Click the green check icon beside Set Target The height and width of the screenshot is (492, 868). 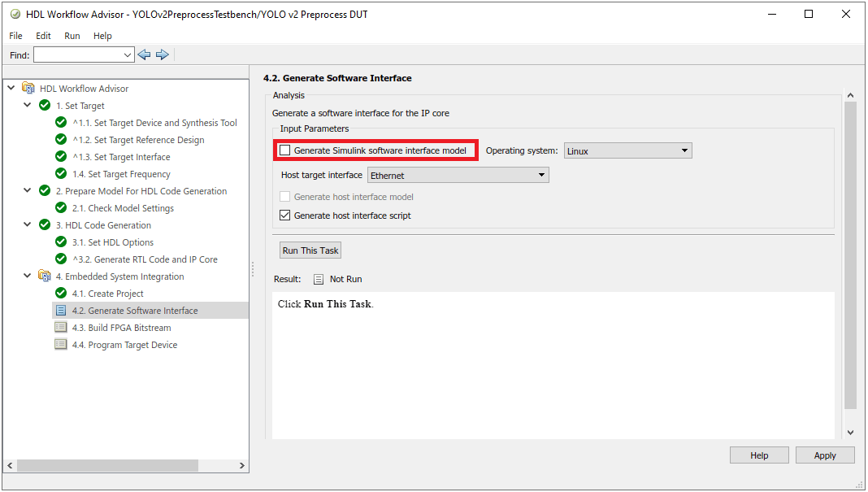[45, 105]
